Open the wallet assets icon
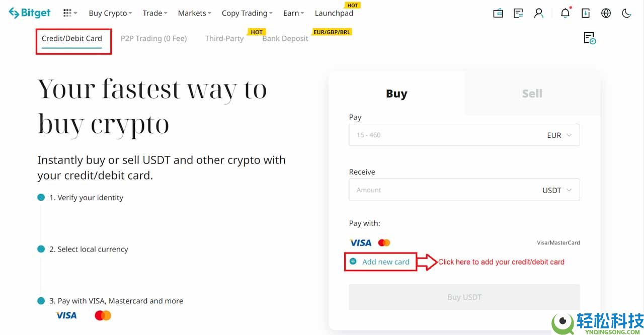This screenshot has height=335, width=644. tap(498, 13)
